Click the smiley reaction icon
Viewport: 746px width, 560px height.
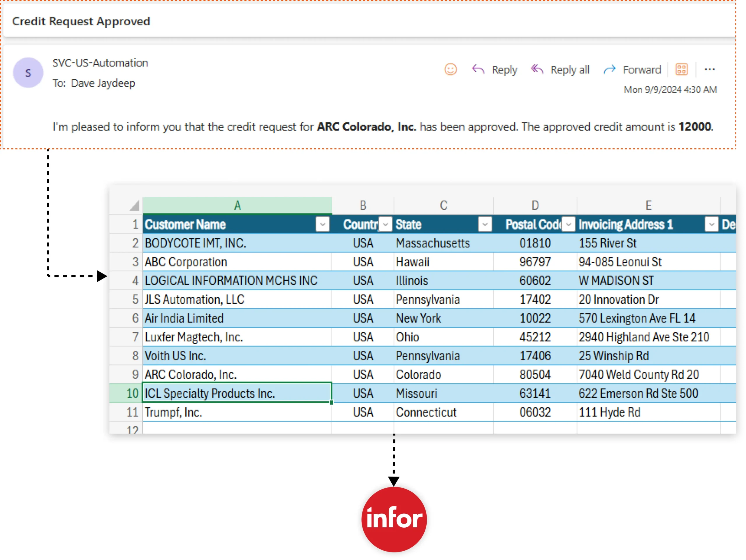(x=451, y=69)
